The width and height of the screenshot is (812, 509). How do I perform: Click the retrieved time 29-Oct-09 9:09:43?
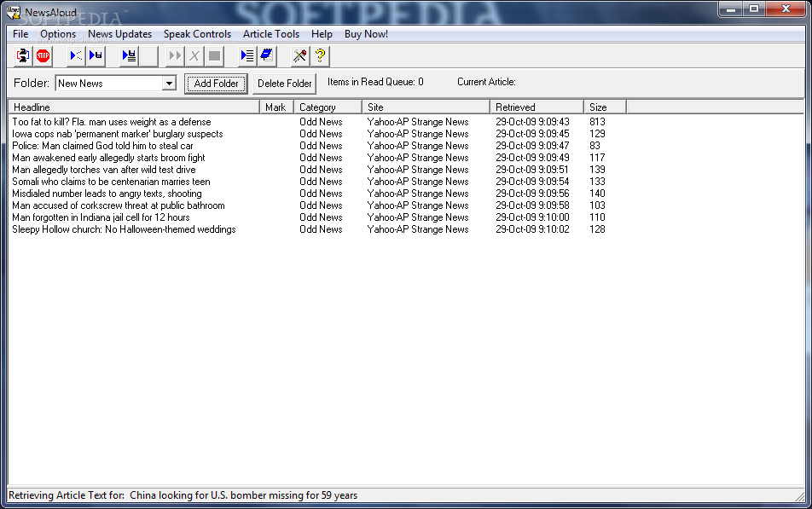532,122
